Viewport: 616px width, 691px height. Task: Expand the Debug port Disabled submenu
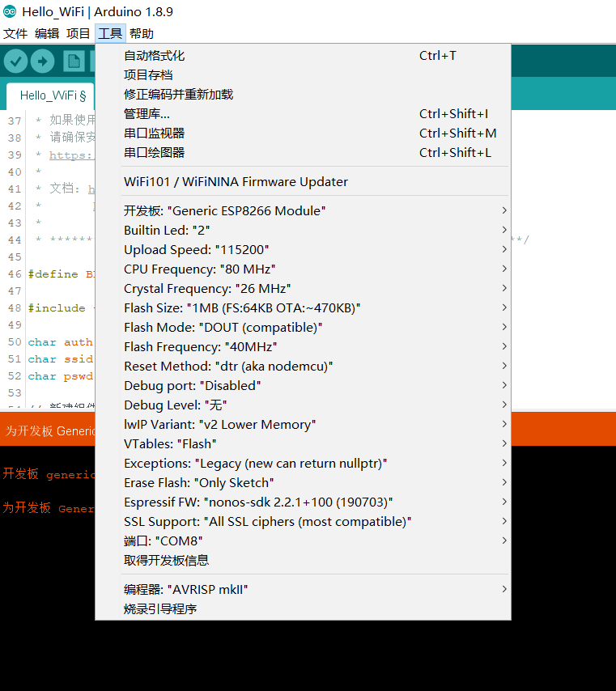[x=303, y=385]
